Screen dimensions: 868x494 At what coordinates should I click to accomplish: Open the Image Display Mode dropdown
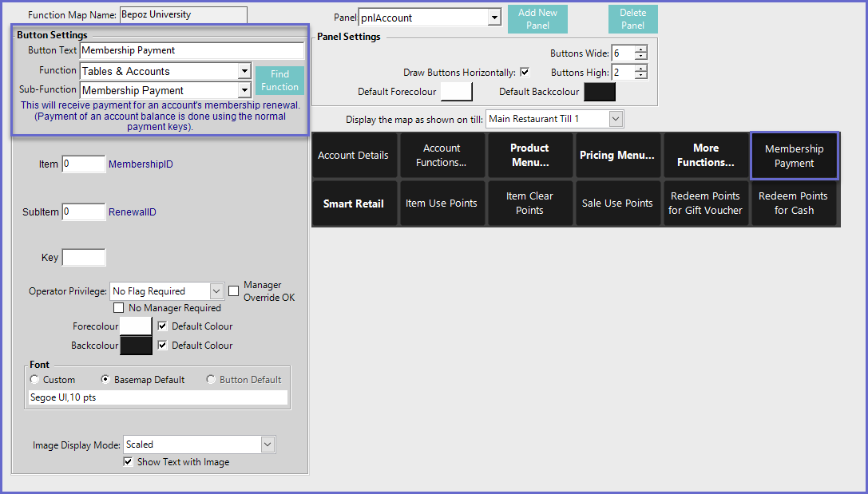click(x=268, y=445)
